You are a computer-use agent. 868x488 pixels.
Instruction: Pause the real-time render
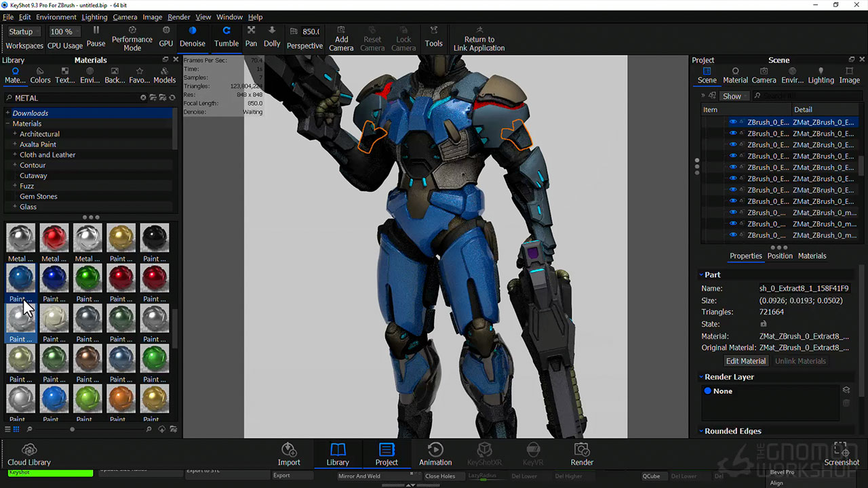(96, 37)
